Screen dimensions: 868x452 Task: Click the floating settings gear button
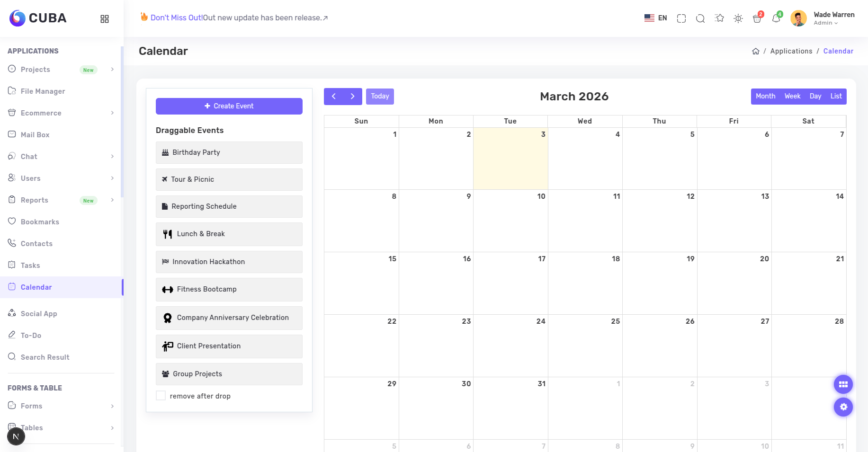[x=843, y=407]
